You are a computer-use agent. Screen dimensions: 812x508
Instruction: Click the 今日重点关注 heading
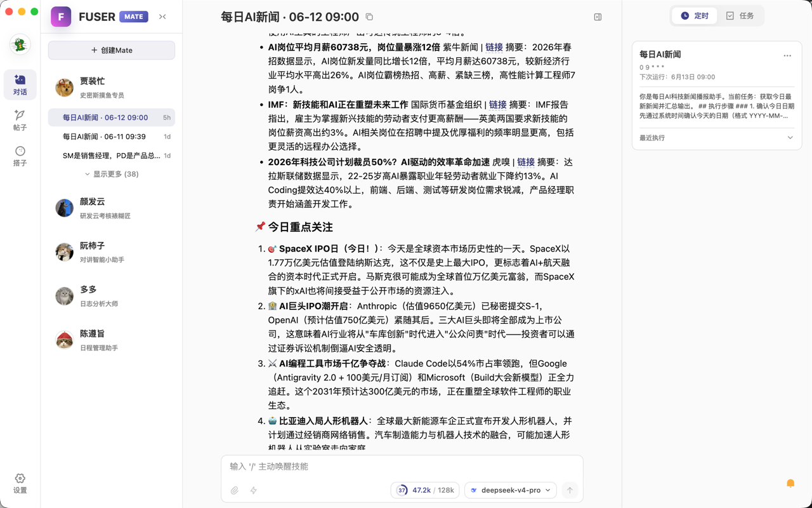[x=300, y=227]
